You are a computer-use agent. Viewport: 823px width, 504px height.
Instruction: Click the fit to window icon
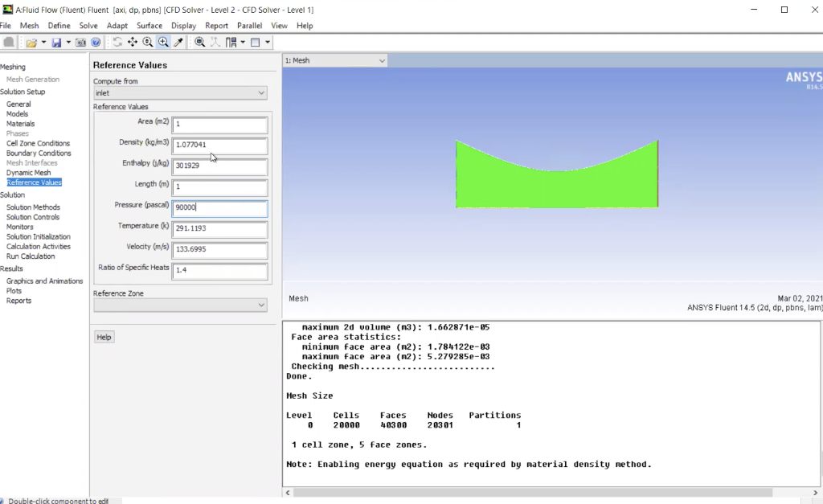pyautogui.click(x=199, y=43)
